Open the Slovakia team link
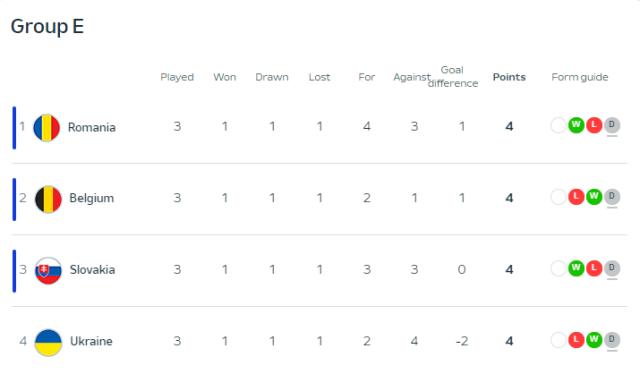Image resolution: width=640 pixels, height=374 pixels. 92,270
